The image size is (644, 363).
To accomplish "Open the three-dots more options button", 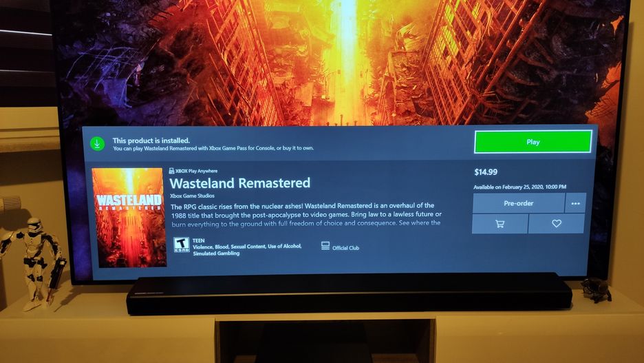I will tap(575, 203).
